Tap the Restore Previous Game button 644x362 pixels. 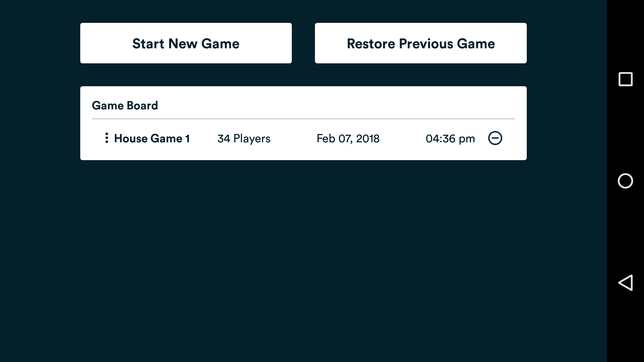tap(421, 43)
